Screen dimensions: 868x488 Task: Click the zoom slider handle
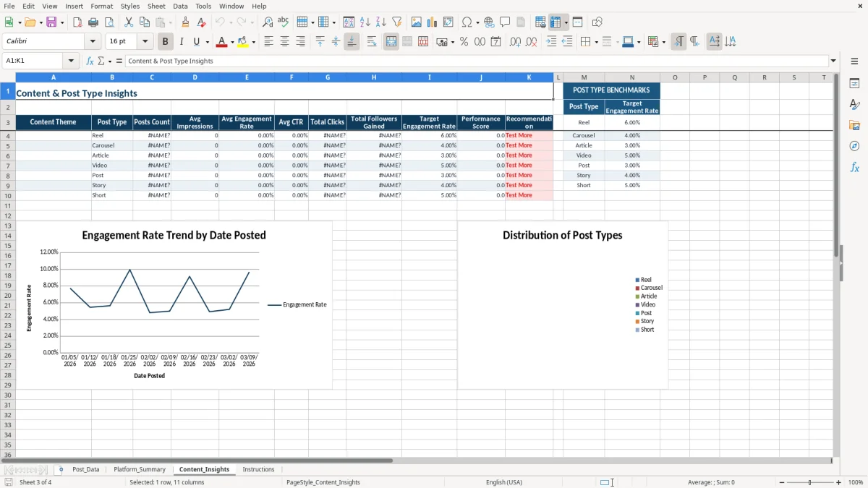point(809,482)
